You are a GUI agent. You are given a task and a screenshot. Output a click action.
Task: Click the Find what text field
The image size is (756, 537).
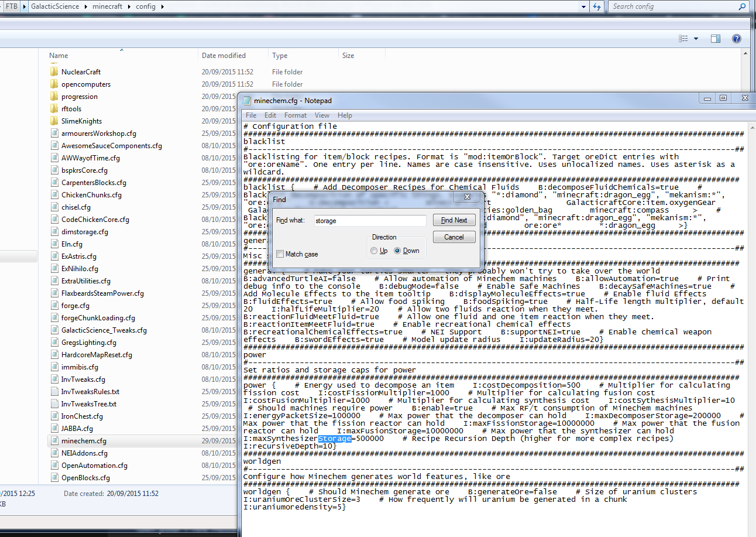tap(370, 221)
